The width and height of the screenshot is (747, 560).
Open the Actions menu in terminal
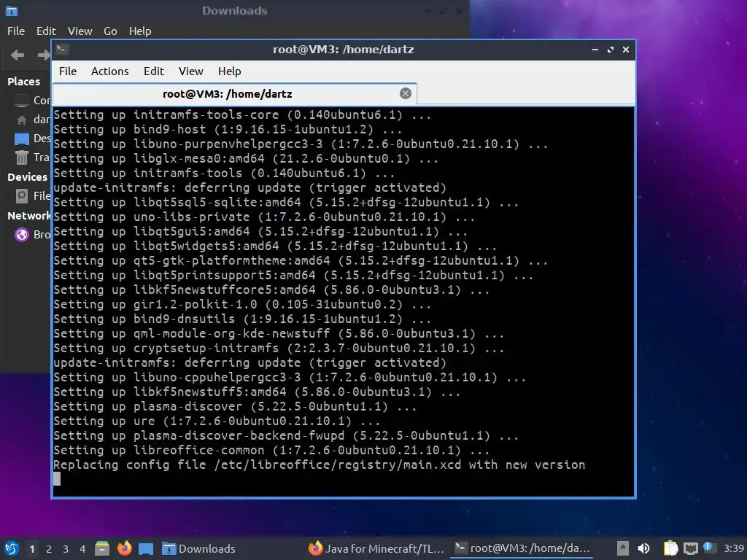coord(110,71)
